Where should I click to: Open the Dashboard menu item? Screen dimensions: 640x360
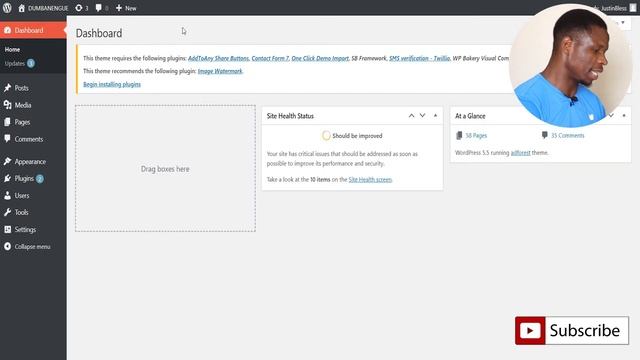point(33,30)
